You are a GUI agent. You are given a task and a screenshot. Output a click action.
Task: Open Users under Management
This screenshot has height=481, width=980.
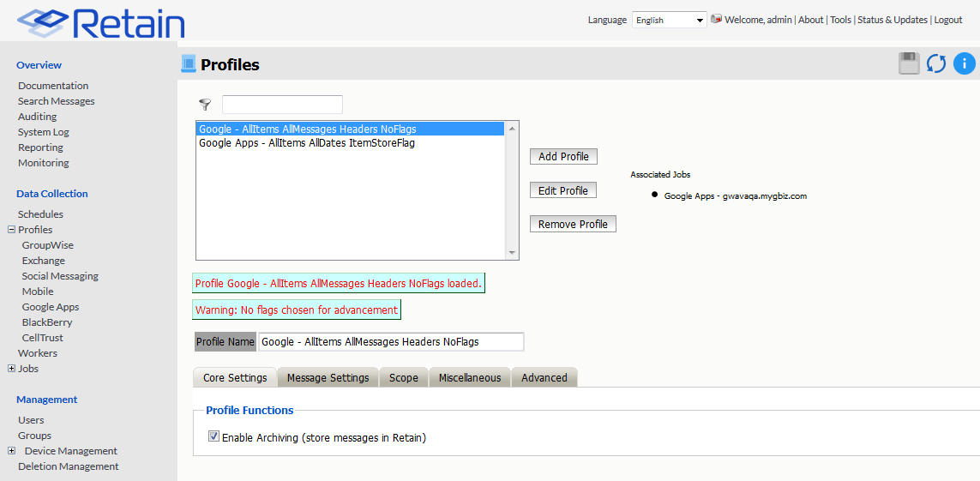[31, 420]
